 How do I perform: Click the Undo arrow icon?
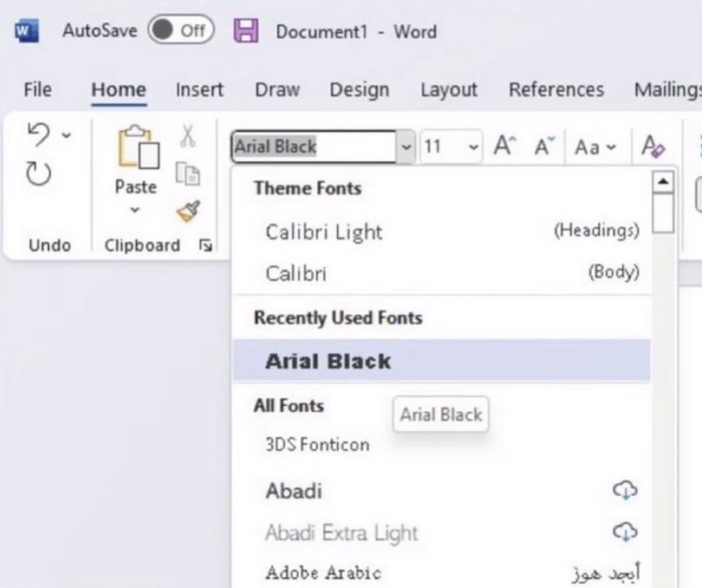pos(39,135)
